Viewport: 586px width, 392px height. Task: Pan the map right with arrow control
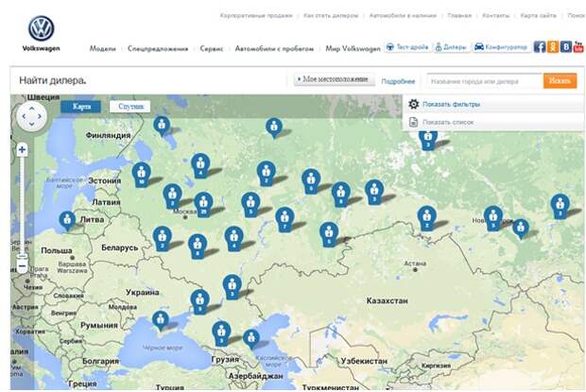[40, 116]
